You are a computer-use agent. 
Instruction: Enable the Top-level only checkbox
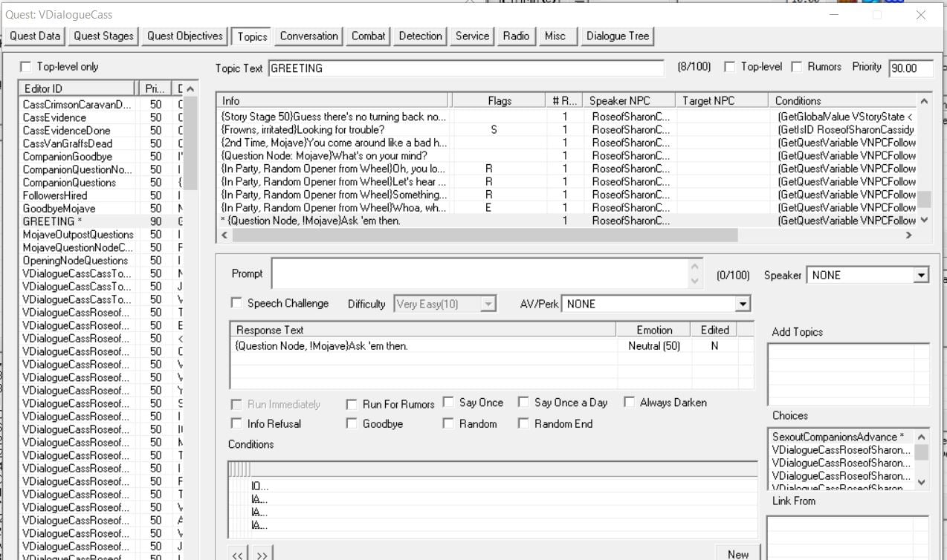click(26, 67)
